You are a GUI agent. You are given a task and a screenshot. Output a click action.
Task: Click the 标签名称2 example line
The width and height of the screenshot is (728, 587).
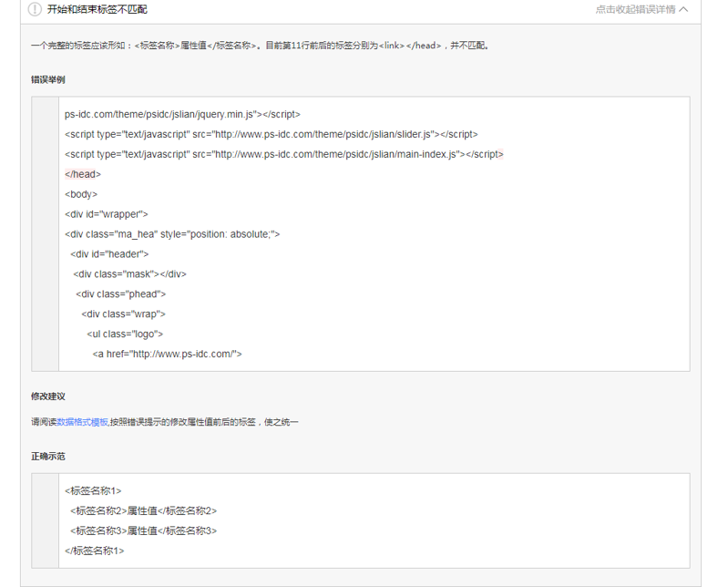pyautogui.click(x=143, y=510)
